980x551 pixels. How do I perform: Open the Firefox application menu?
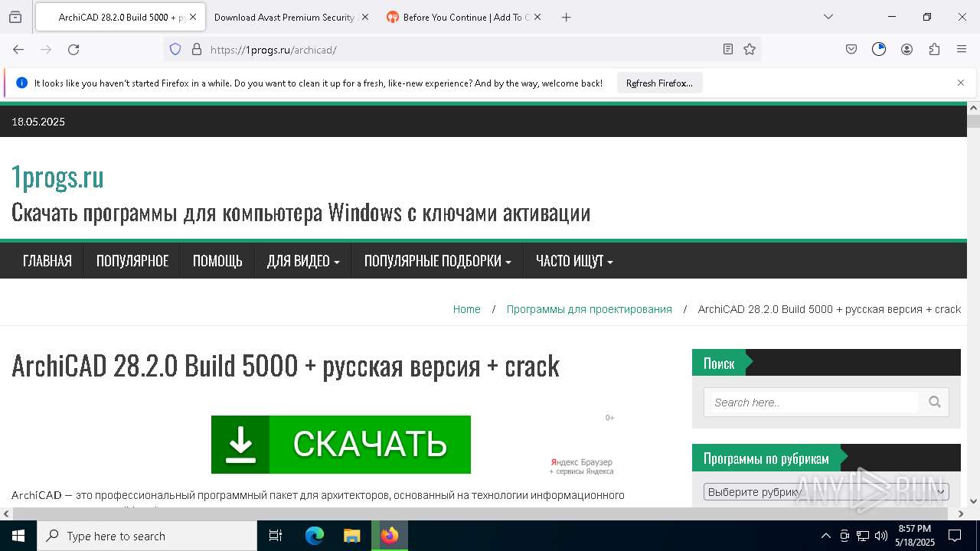tap(962, 49)
